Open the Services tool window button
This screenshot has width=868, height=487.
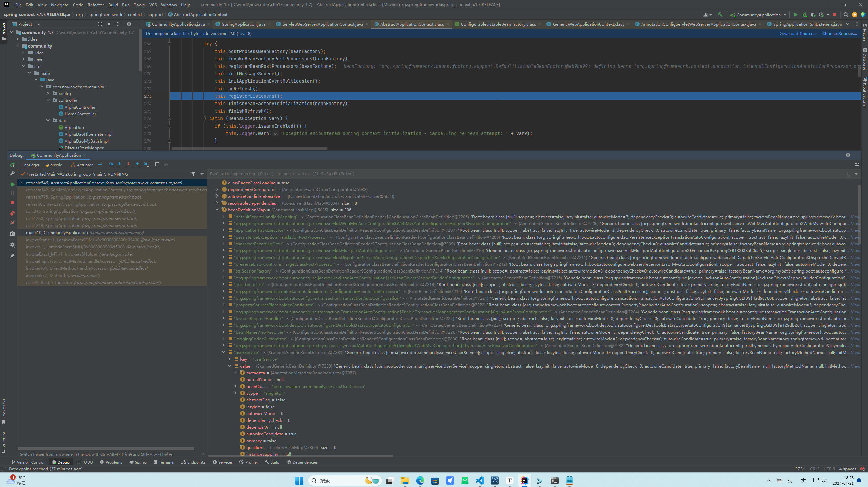(x=223, y=462)
